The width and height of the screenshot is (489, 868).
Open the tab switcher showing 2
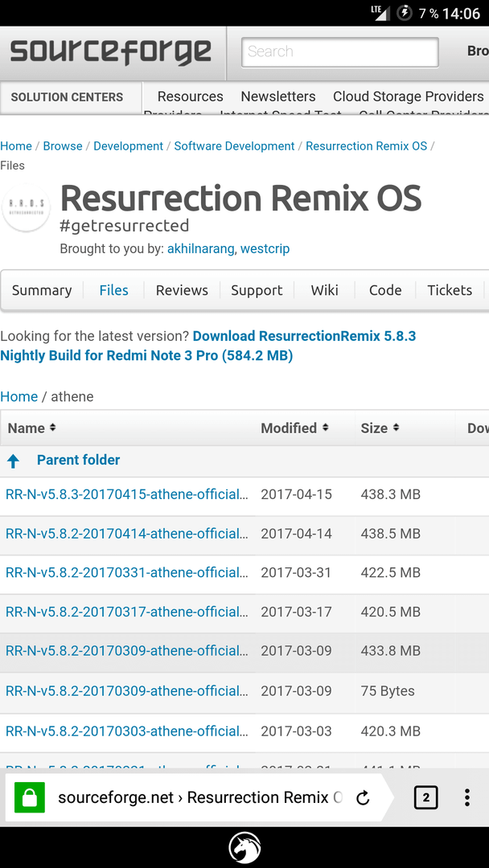point(426,798)
